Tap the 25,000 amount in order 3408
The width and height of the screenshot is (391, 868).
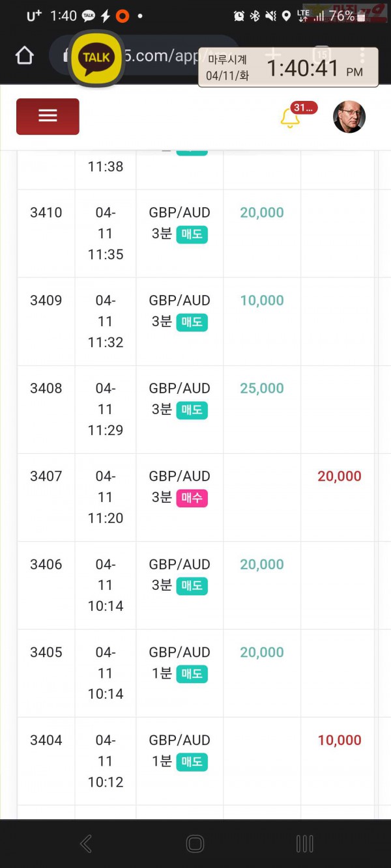(262, 388)
